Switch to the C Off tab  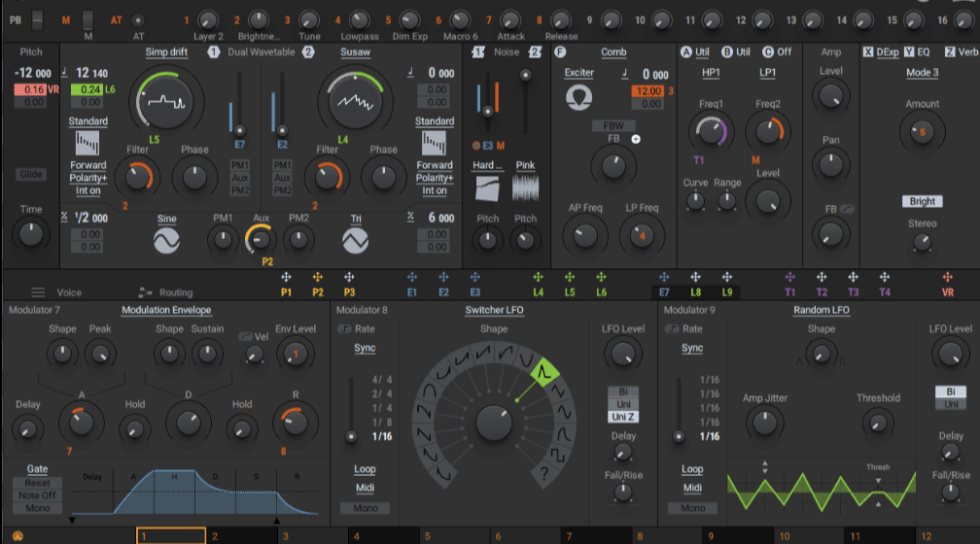point(777,51)
